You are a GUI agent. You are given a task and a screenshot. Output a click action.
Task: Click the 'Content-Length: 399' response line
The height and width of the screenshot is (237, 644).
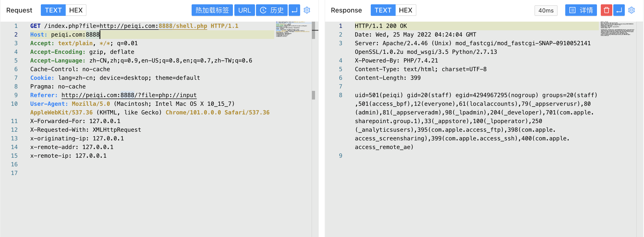[388, 78]
